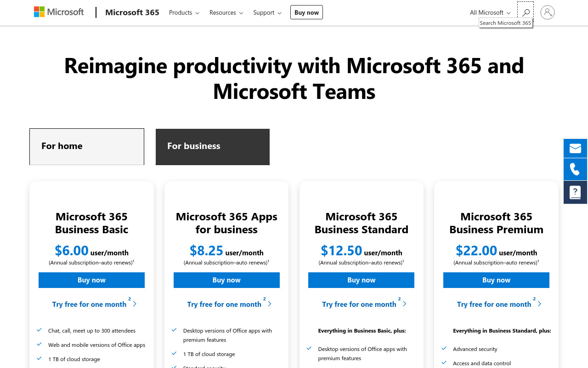Screen dimensions: 588x368
Task: Expand the Support menu
Action: [x=267, y=12]
